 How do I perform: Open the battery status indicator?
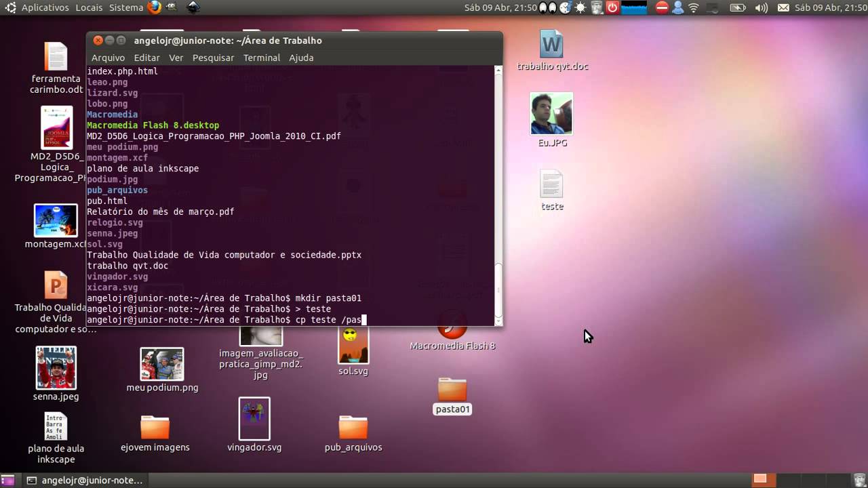point(737,7)
